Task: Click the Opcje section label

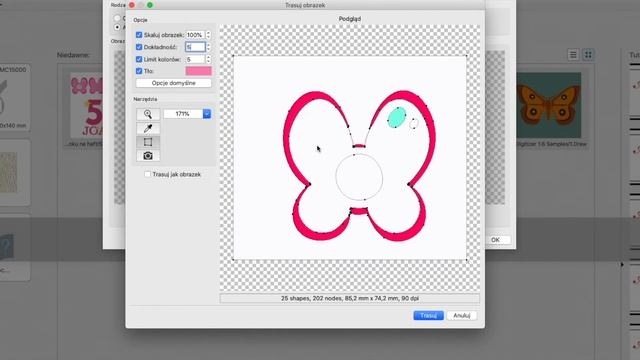Action: (x=140, y=20)
